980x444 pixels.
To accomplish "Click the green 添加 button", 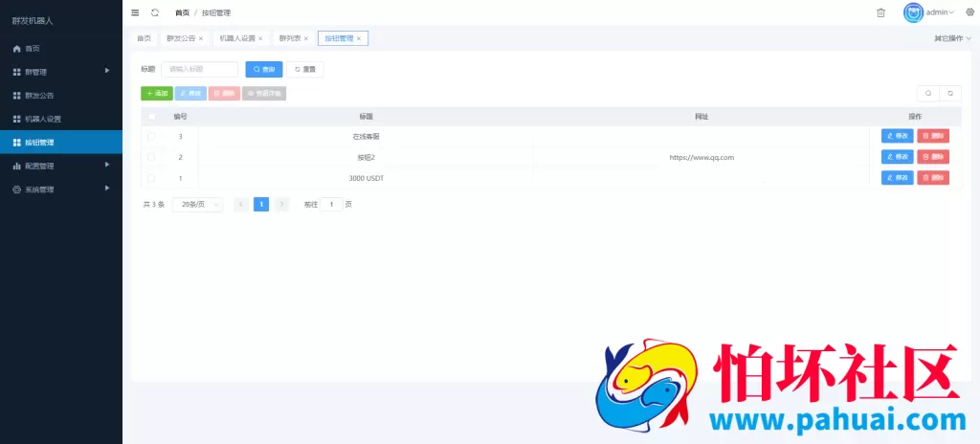I will coord(156,93).
